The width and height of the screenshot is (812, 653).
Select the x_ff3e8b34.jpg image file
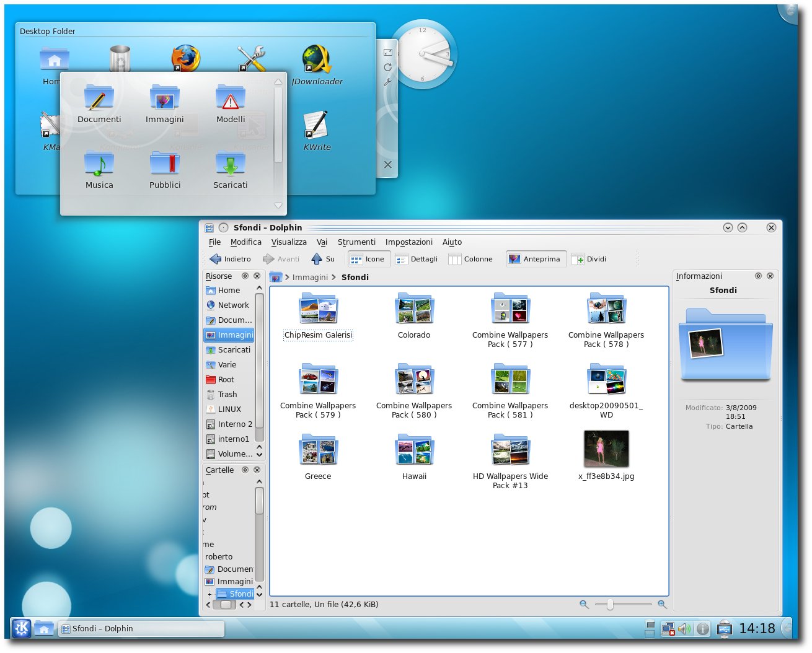(606, 455)
